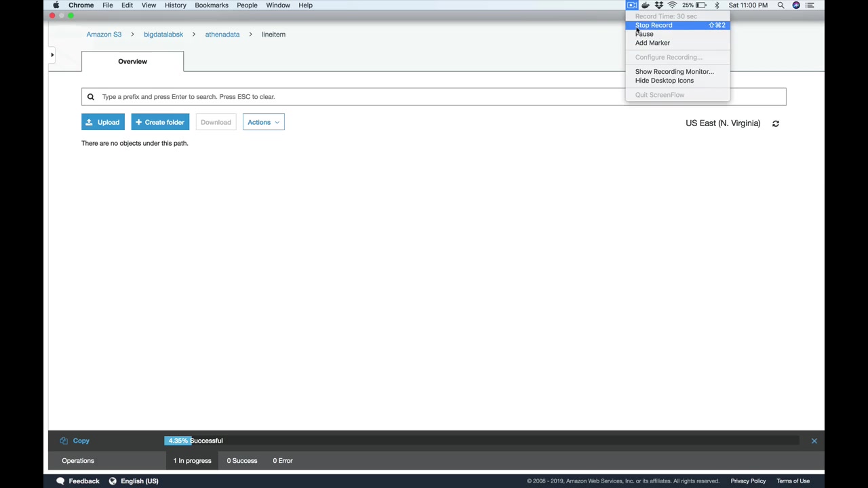Viewport: 868px width, 488px height.
Task: Open the Bluetooth menu bar icon
Action: pyautogui.click(x=717, y=5)
